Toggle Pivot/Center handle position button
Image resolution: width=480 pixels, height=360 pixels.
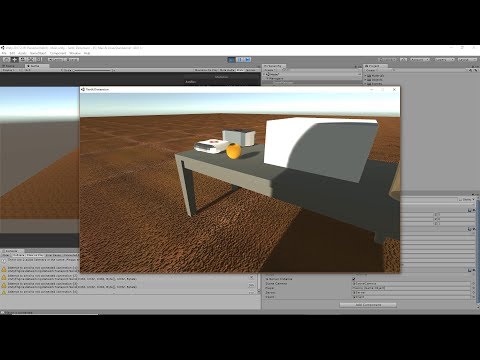coord(57,59)
